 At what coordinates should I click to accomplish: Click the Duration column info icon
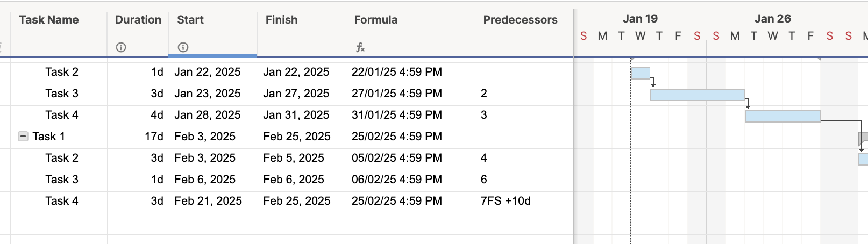pos(121,47)
